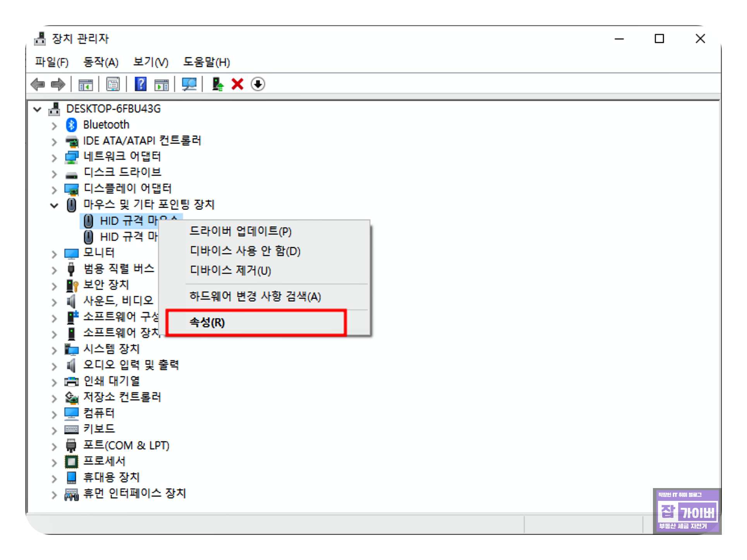Click the back arrow toolbar icon

38,84
